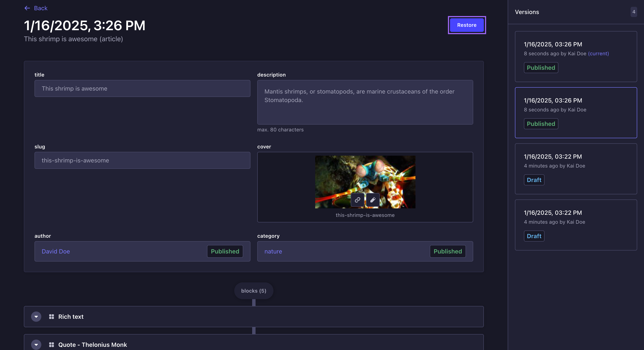Click the back arrow icon
The height and width of the screenshot is (350, 644).
point(27,8)
